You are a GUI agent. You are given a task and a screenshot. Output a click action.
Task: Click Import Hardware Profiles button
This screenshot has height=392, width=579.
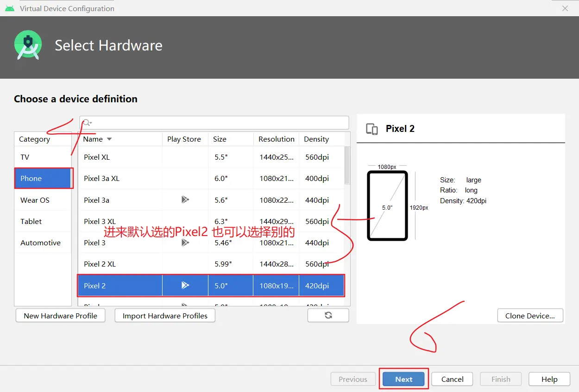pyautogui.click(x=165, y=316)
